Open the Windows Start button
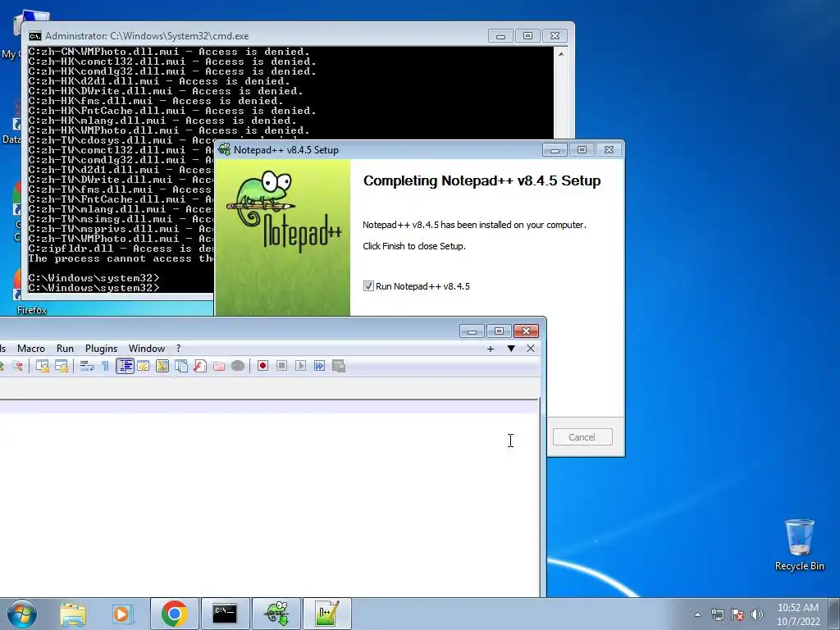 tap(22, 614)
